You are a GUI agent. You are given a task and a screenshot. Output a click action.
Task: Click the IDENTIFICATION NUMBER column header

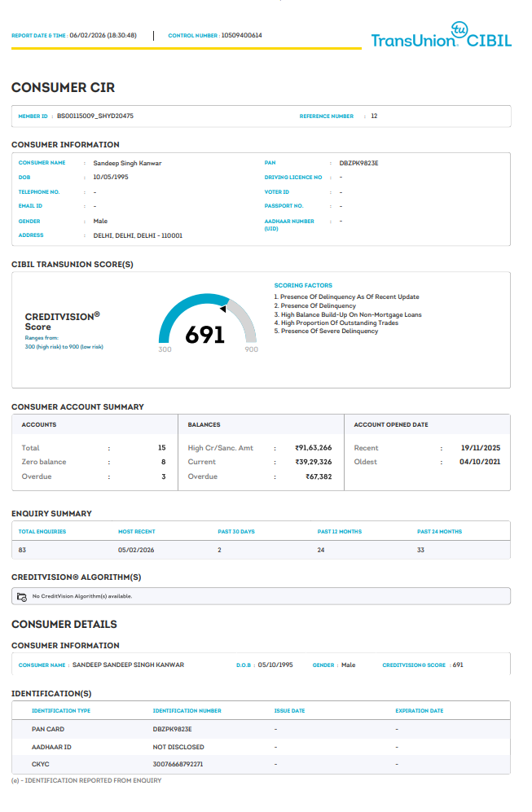187,711
